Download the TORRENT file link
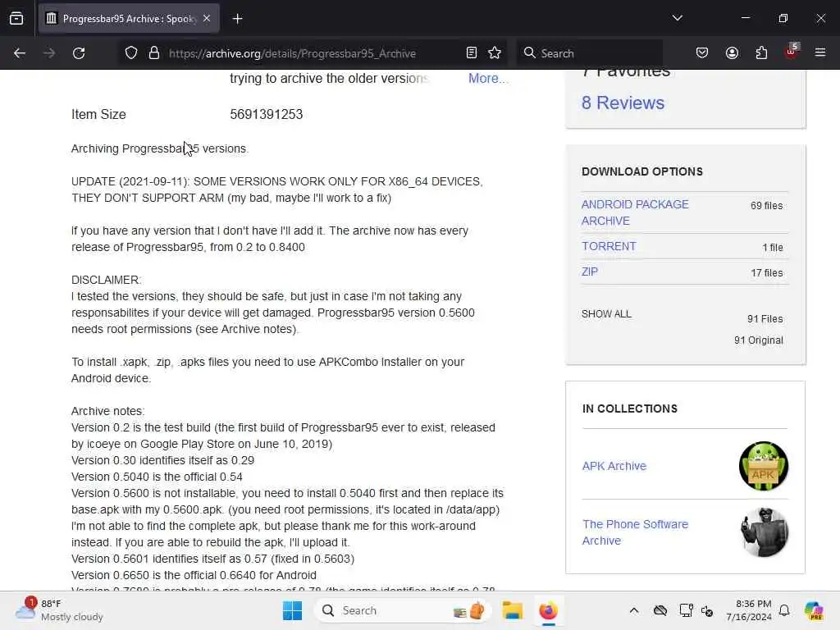 click(x=609, y=246)
